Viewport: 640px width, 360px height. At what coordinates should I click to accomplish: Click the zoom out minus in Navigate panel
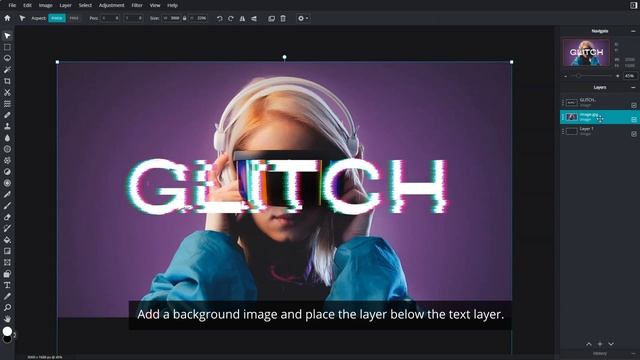[566, 76]
